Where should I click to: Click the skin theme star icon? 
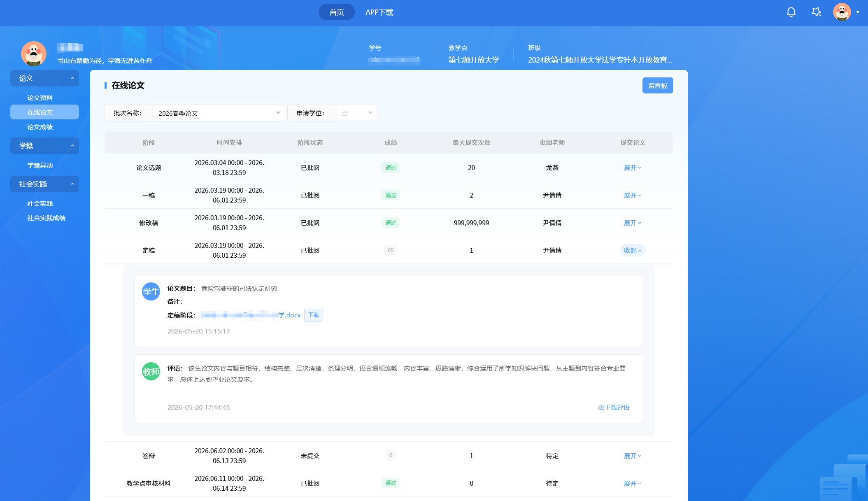[x=817, y=12]
